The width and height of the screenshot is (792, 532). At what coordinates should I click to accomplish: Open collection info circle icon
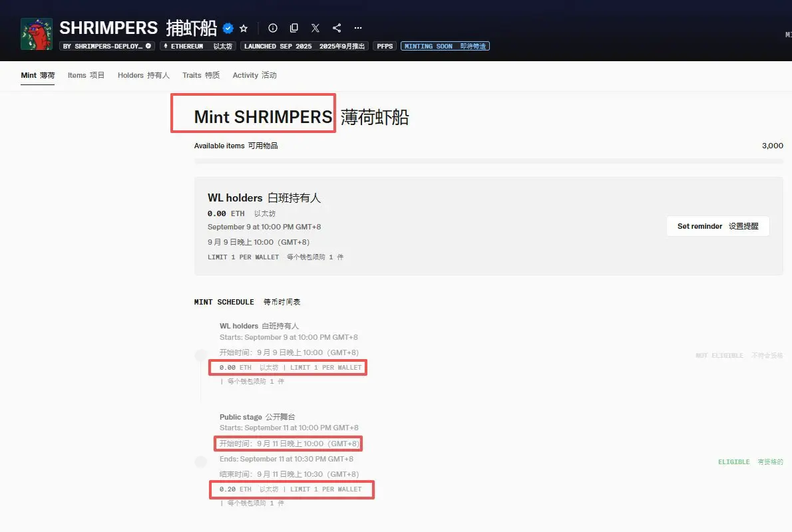click(273, 29)
